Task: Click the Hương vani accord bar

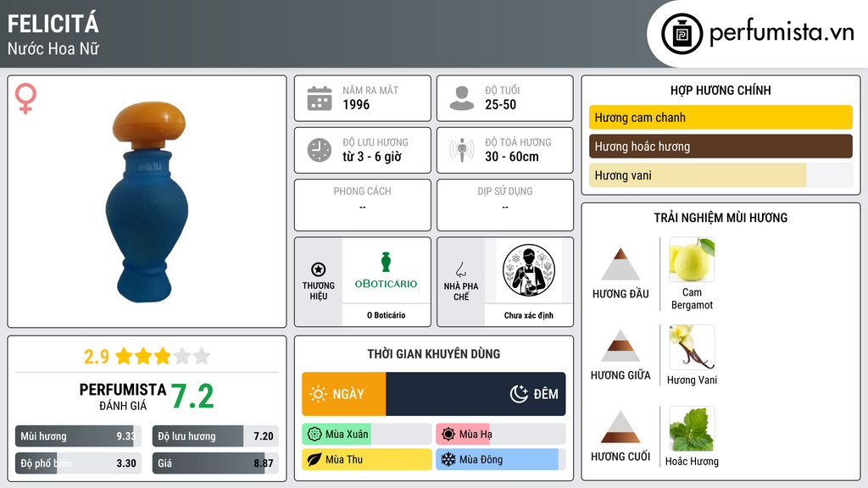Action: point(721,175)
